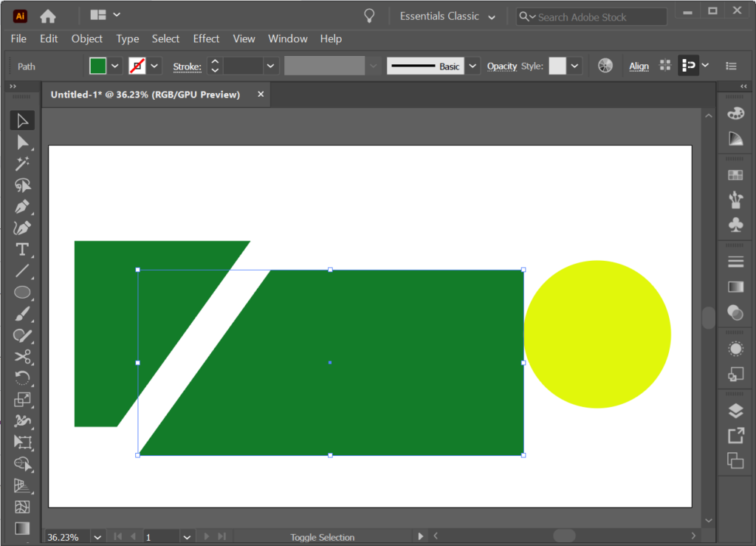Select the Direct Selection tool
This screenshot has width=756, height=546.
click(x=22, y=143)
